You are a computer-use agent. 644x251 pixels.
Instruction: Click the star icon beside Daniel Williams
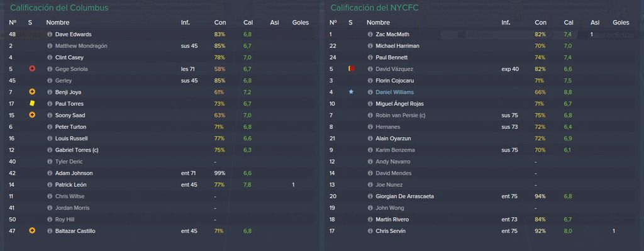pos(351,92)
